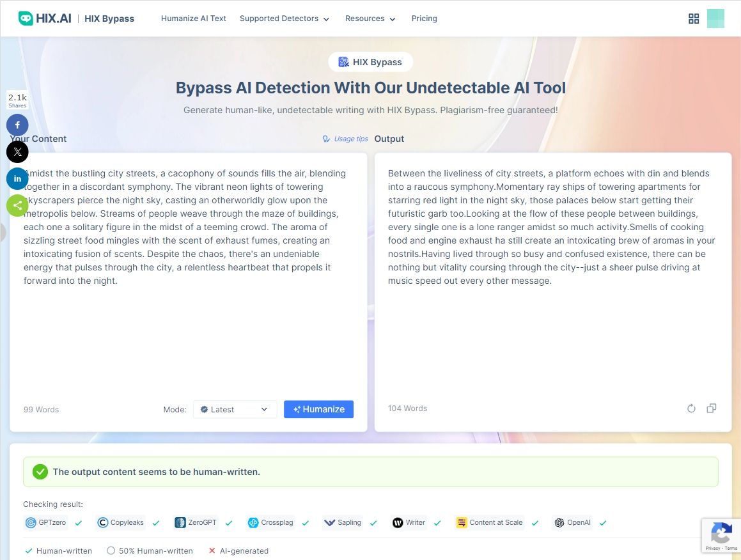Click the Writer label
The image size is (741, 560).
[x=416, y=523]
